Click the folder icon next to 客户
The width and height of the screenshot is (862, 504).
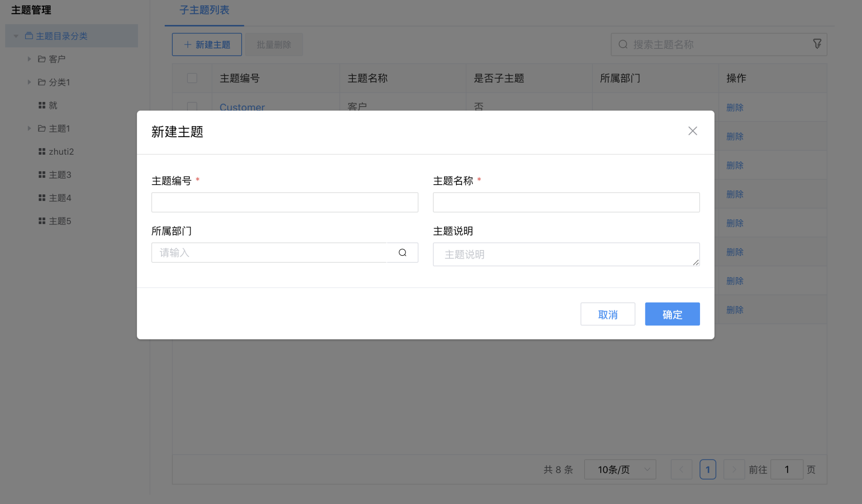(x=42, y=58)
